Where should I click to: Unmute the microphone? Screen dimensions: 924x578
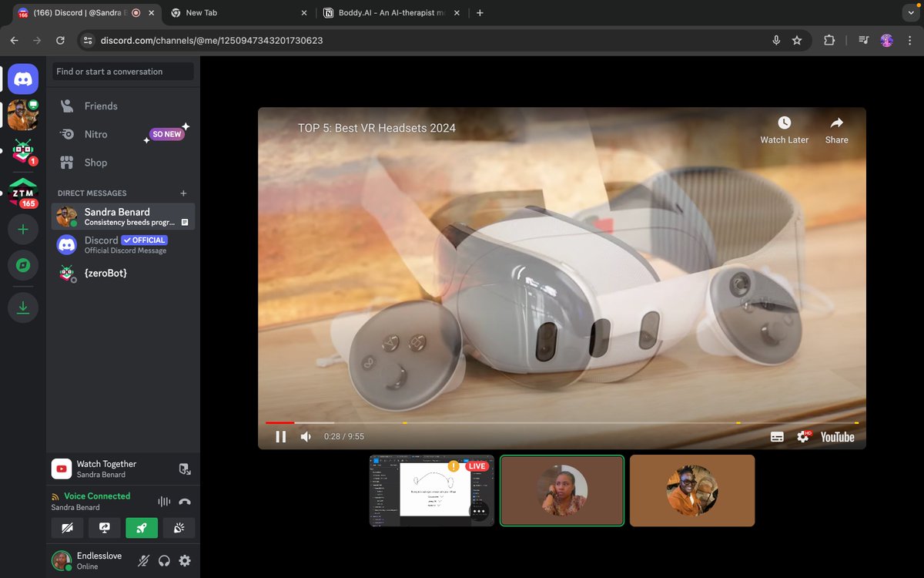pyautogui.click(x=143, y=561)
